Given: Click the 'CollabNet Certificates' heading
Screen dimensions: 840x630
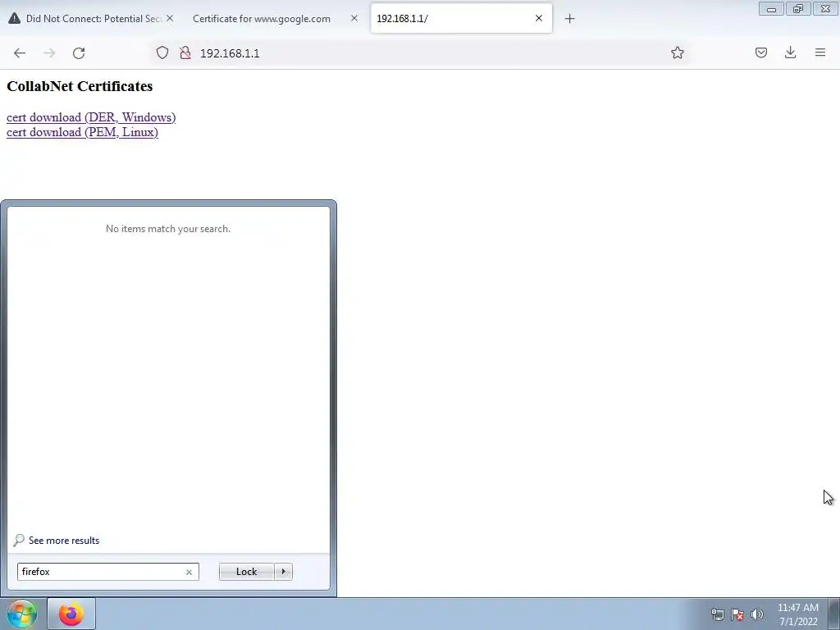Looking at the screenshot, I should (x=80, y=86).
